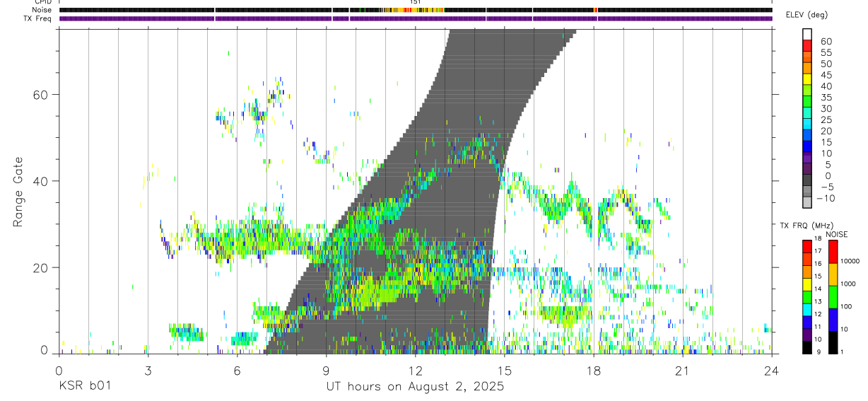Click the '3' tick label on the UT hours axis
The width and height of the screenshot is (868, 401).
tap(148, 370)
